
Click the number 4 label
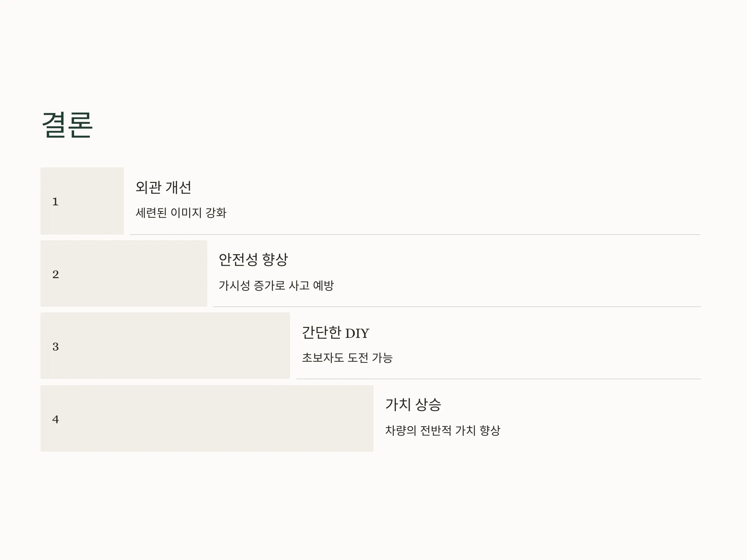56,419
